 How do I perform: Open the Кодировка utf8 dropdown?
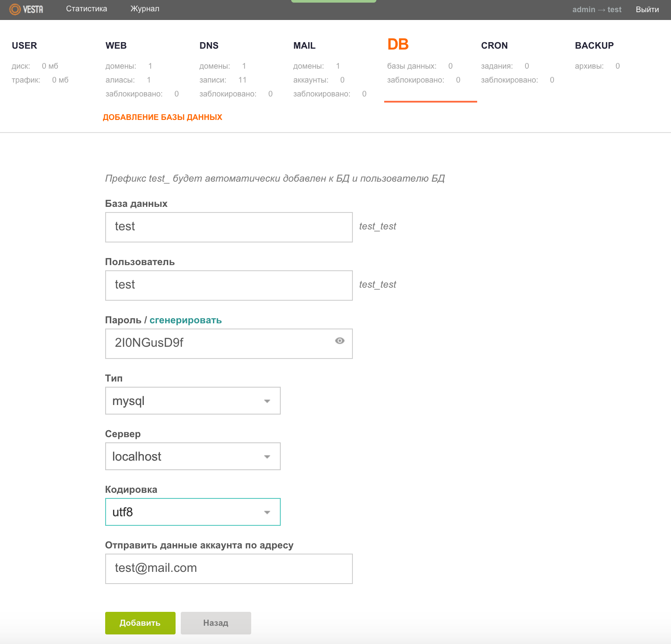coord(193,512)
